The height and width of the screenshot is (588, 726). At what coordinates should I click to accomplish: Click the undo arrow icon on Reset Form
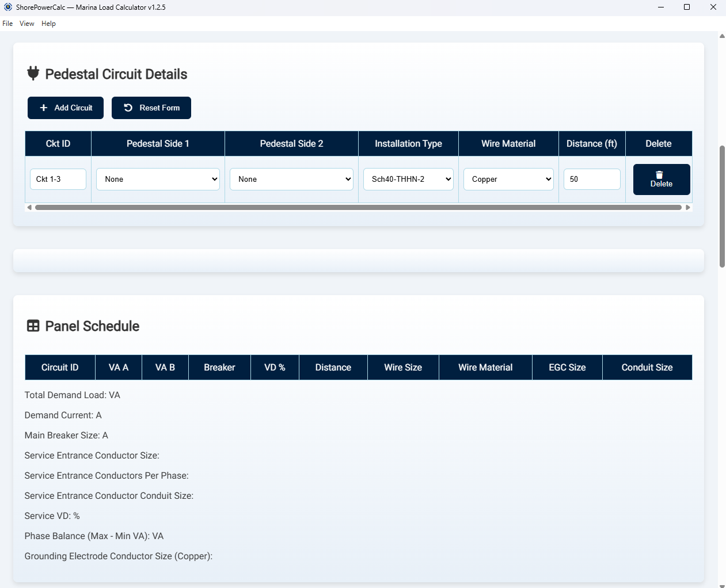click(x=128, y=108)
